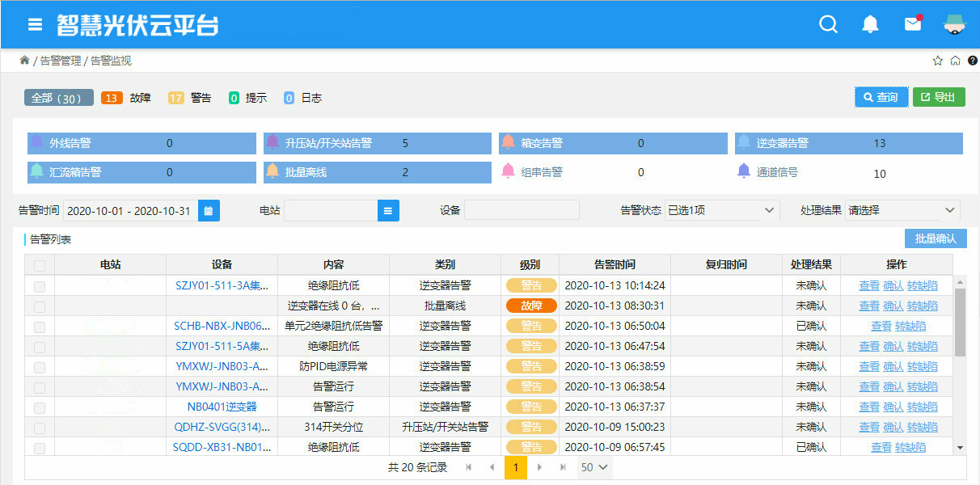Open the station list icon beside 电站
980x485 pixels.
[x=388, y=210]
